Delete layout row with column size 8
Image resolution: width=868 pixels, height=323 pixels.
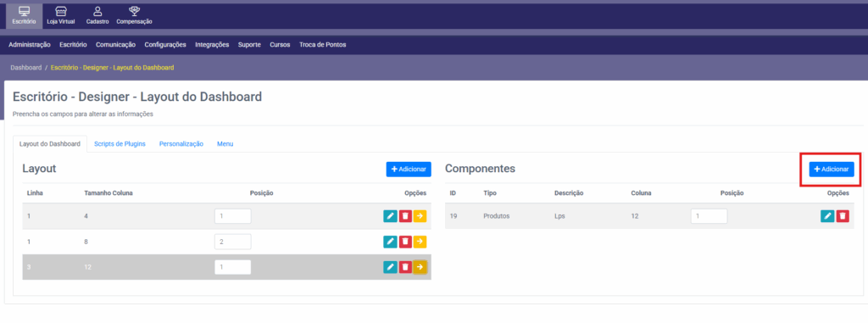click(x=405, y=242)
